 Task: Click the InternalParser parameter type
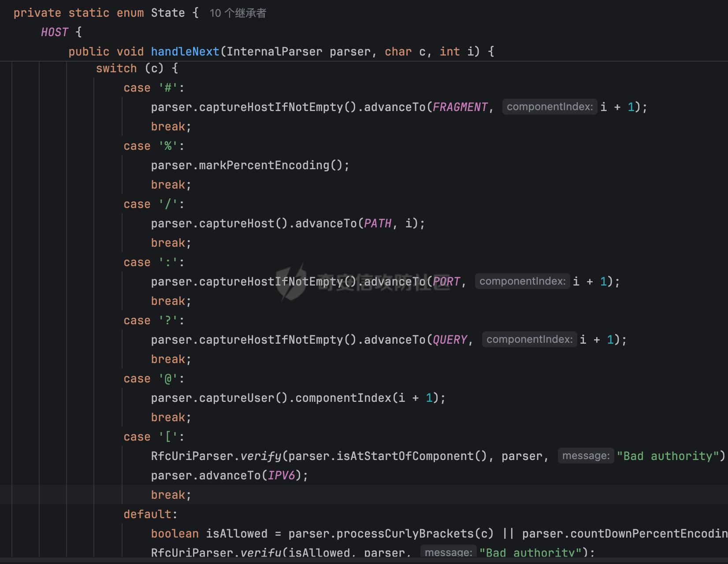click(x=275, y=52)
